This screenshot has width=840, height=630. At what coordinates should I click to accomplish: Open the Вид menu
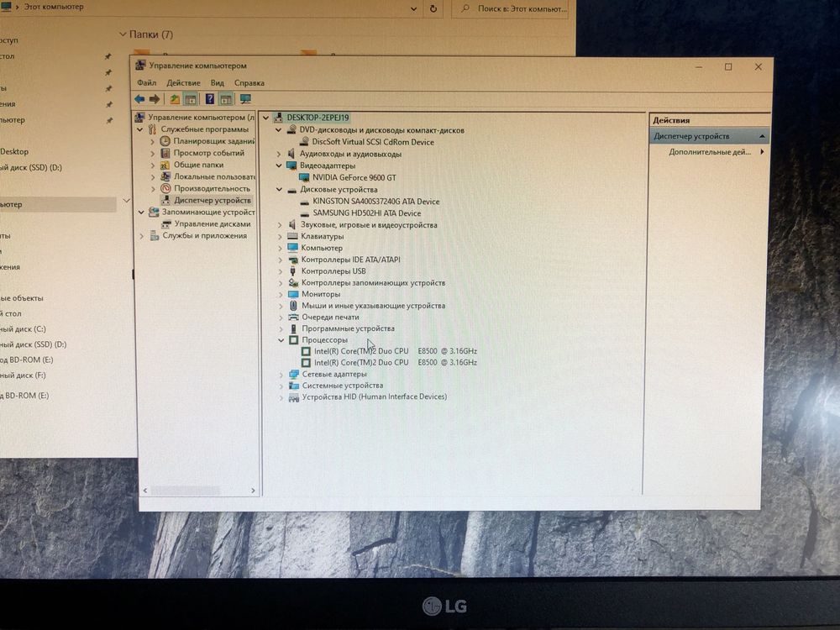pos(217,83)
